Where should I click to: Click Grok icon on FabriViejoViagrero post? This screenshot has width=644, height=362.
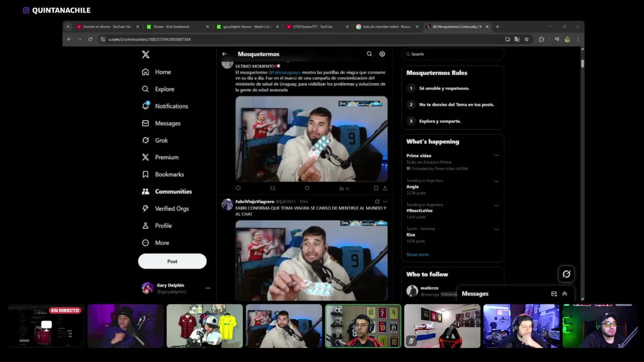click(x=377, y=202)
